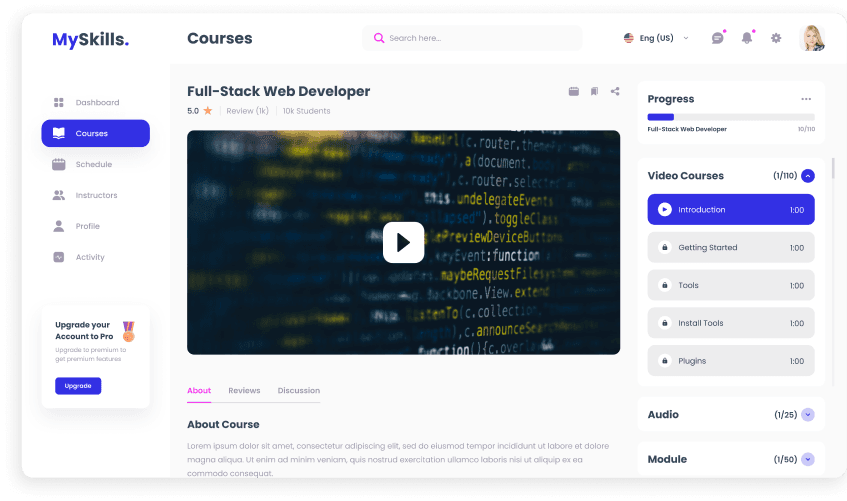
Task: Click the play icon on Introduction
Action: point(664,210)
